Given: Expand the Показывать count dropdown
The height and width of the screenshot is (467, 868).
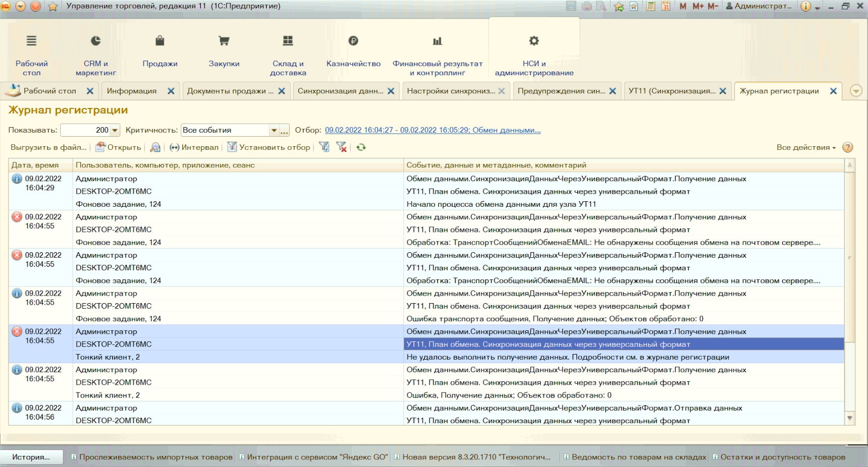Looking at the screenshot, I should [115, 130].
